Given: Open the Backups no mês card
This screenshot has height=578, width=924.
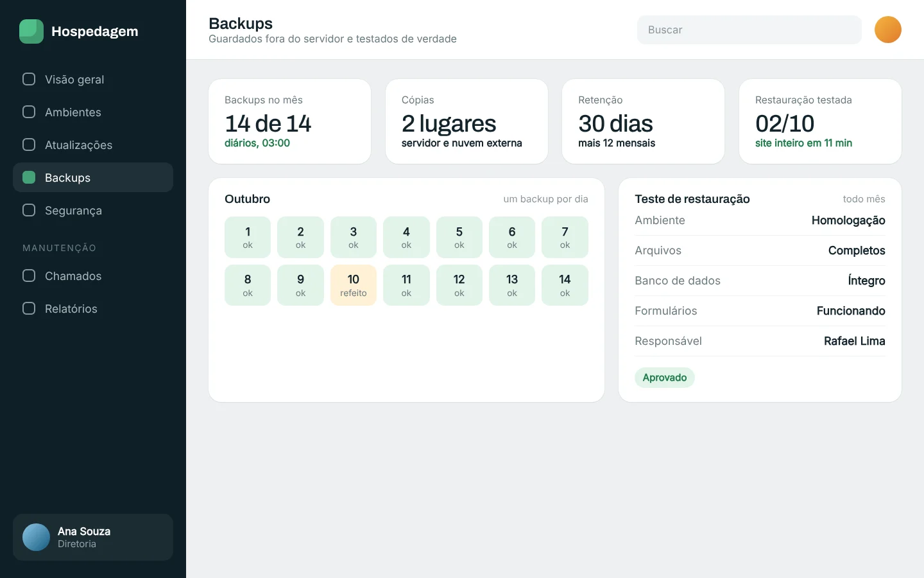Looking at the screenshot, I should point(290,121).
